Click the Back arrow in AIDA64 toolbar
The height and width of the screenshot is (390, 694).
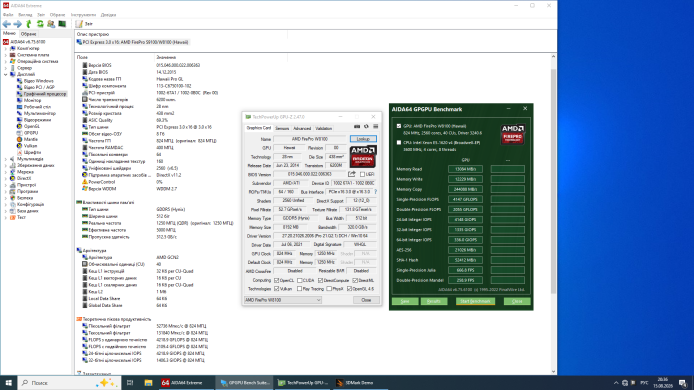click(x=7, y=24)
